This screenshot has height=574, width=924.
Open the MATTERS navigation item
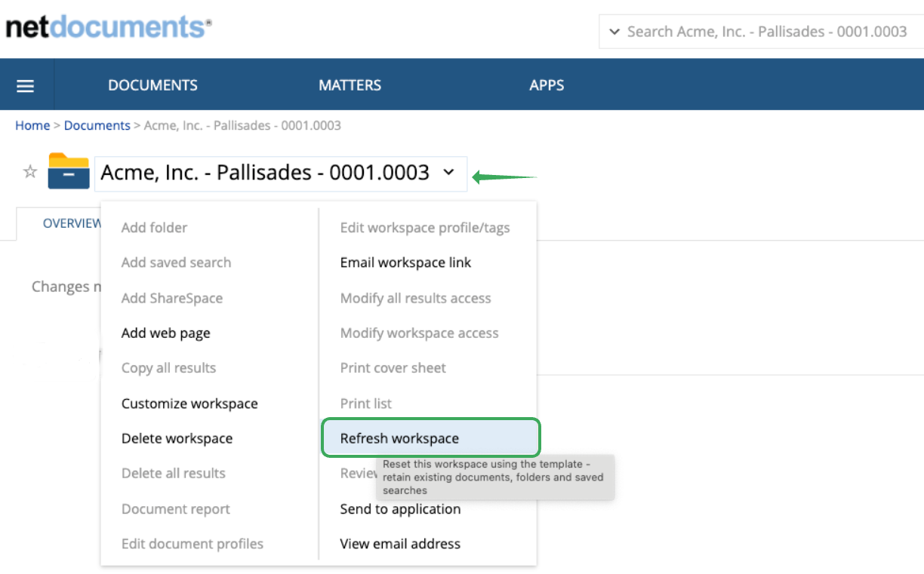350,85
